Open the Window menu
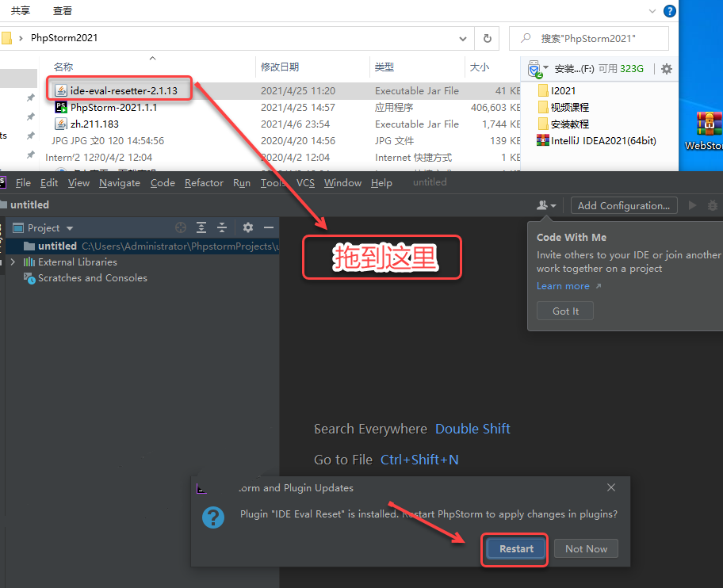Image resolution: width=723 pixels, height=588 pixels. point(342,183)
